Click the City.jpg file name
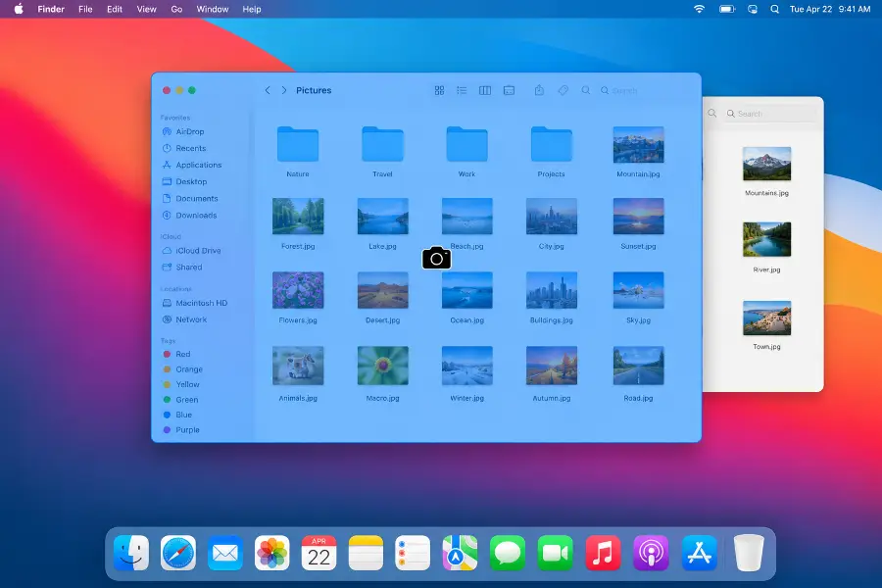Viewport: 882px width, 588px height. pyautogui.click(x=551, y=246)
